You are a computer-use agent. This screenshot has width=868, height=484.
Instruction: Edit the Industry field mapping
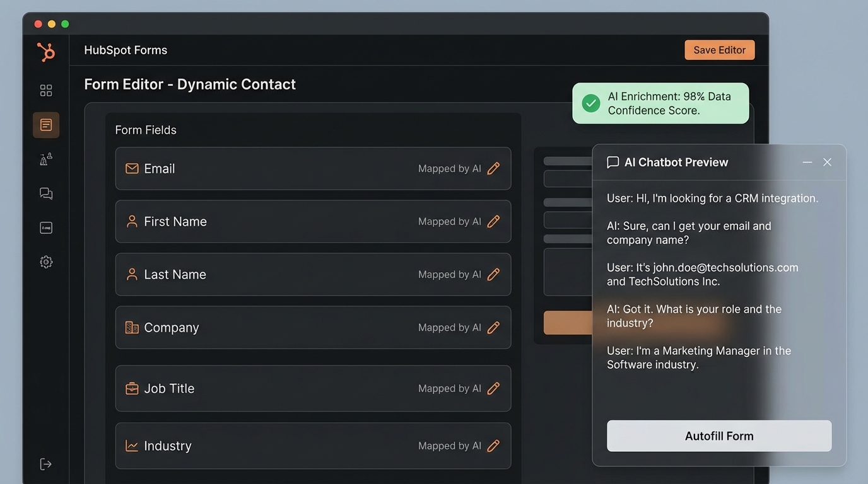[x=493, y=446]
